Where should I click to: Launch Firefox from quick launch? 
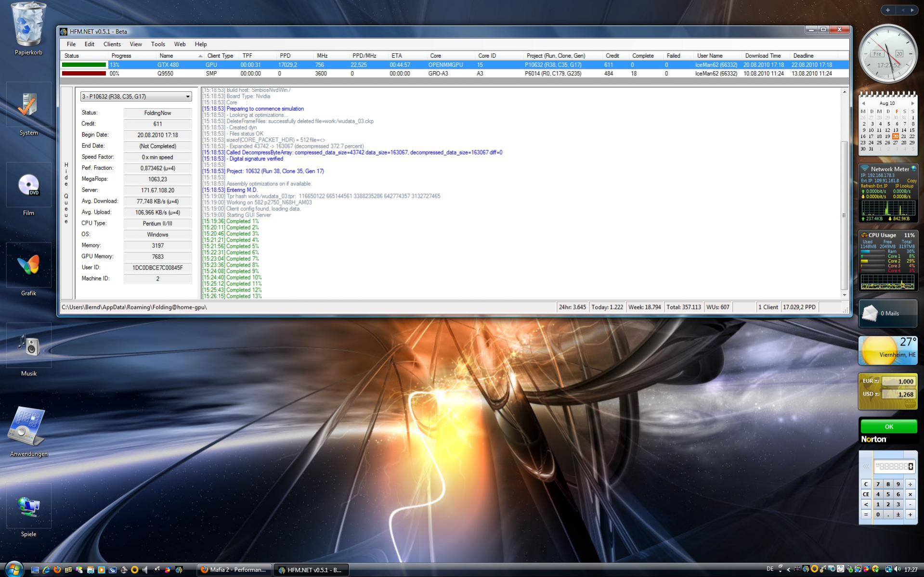(57, 570)
